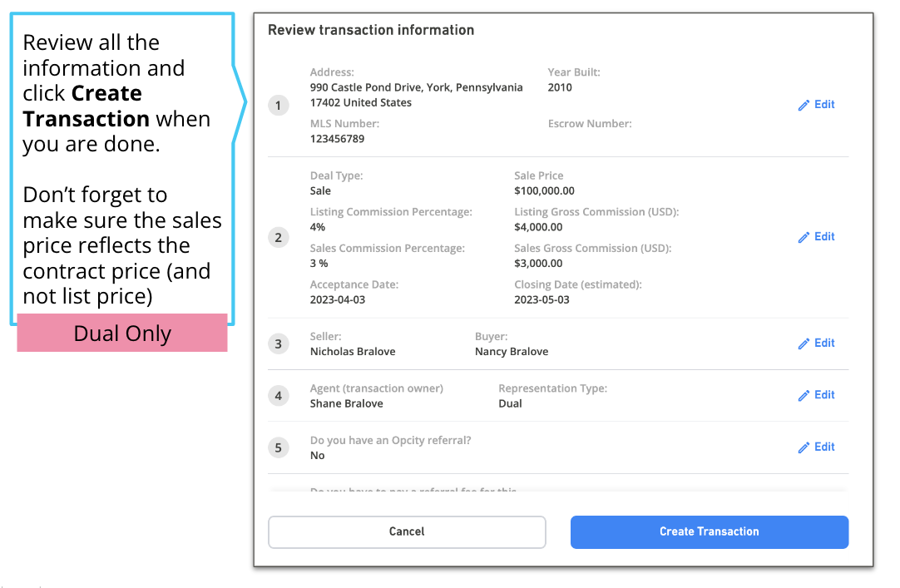This screenshot has height=588, width=900.
Task: Select the address 990 Castle Pond Drive text
Action: coord(416,95)
